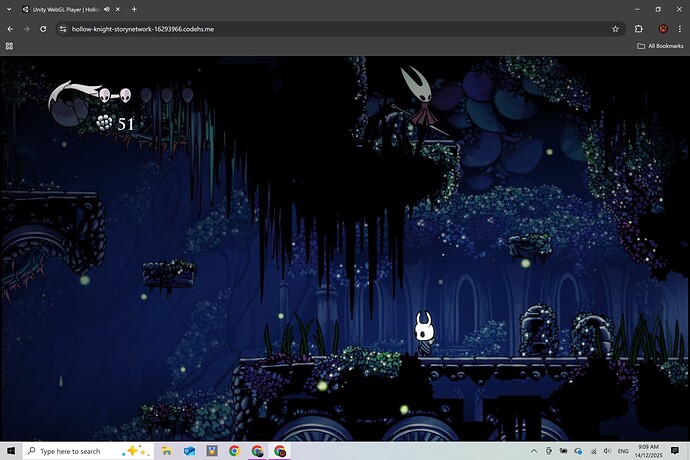
Task: Open the network status tray icon
Action: click(593, 451)
